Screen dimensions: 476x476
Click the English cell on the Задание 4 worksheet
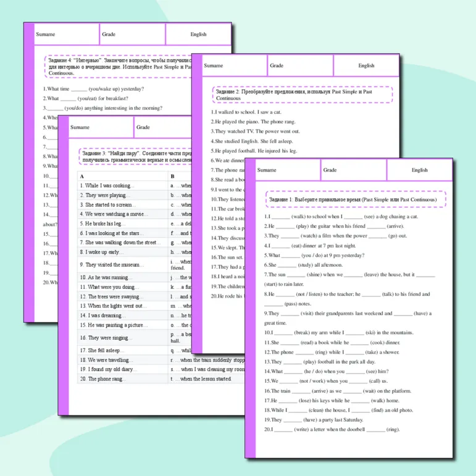pyautogui.click(x=199, y=35)
